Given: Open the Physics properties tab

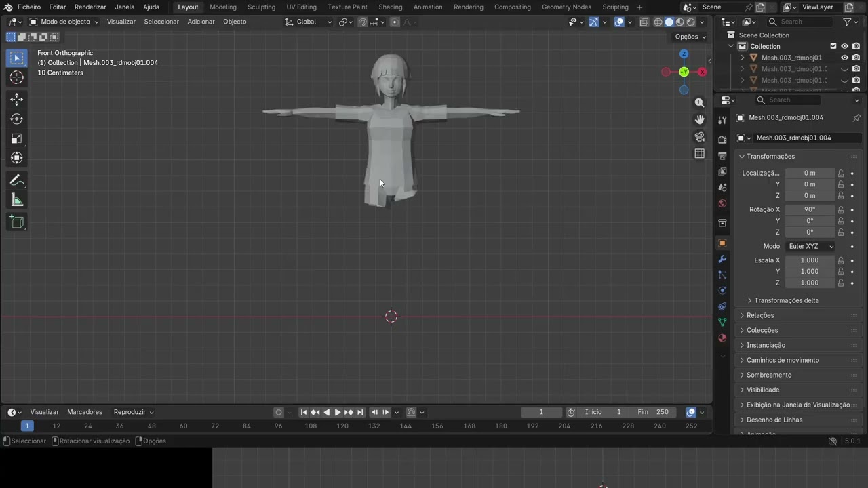Looking at the screenshot, I should 722,291.
